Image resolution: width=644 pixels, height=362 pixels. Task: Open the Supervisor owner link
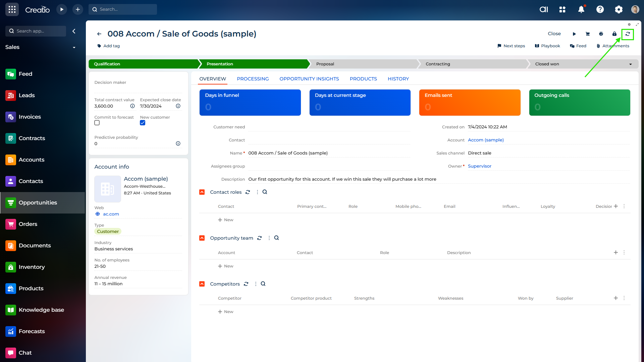point(480,166)
